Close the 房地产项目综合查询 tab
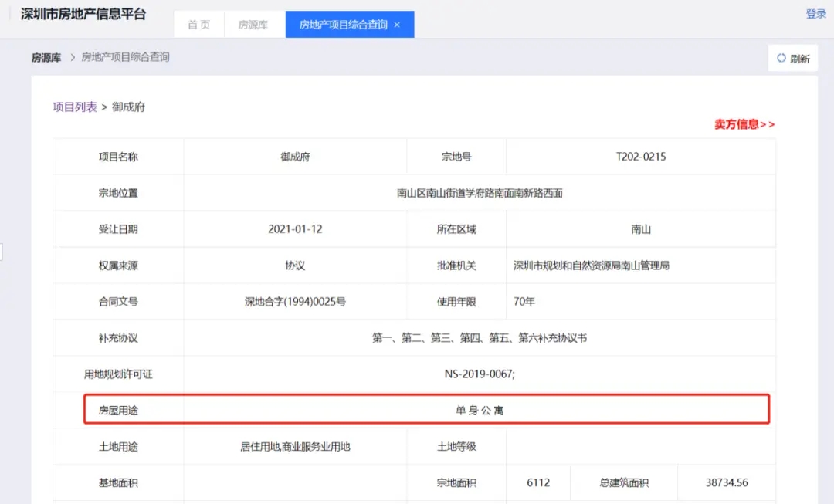Image resolution: width=834 pixels, height=504 pixels. [x=397, y=25]
